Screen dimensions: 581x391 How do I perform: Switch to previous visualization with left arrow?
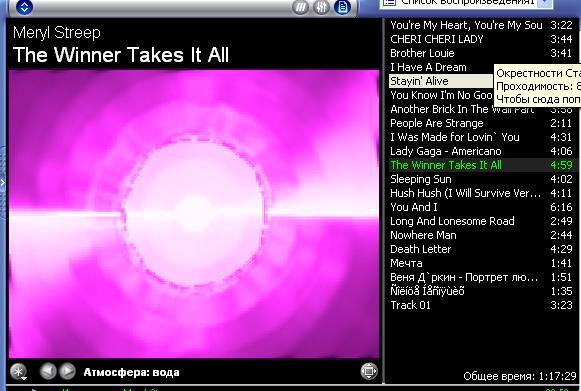tap(48, 371)
